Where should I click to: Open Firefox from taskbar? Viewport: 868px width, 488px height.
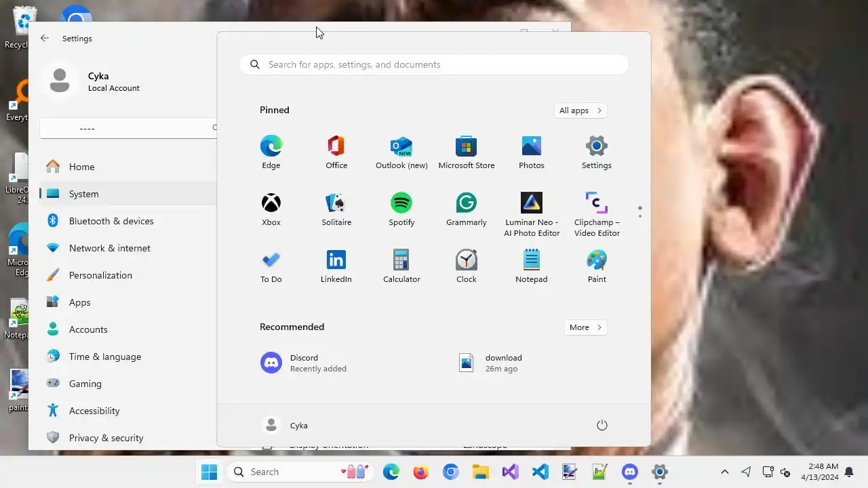(421, 472)
